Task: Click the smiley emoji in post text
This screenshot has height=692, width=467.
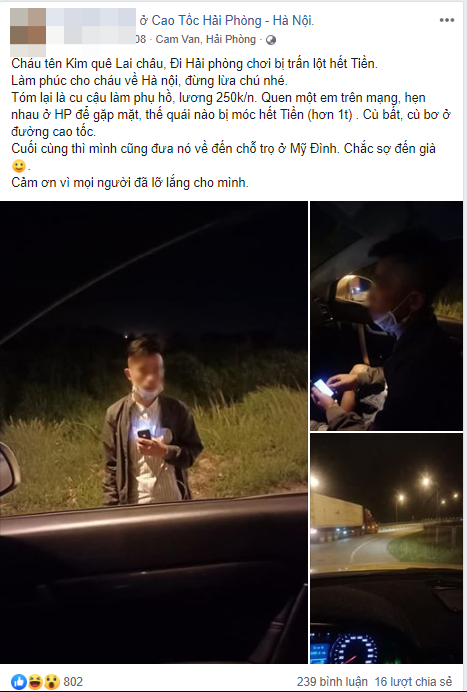Action: pyautogui.click(x=19, y=166)
